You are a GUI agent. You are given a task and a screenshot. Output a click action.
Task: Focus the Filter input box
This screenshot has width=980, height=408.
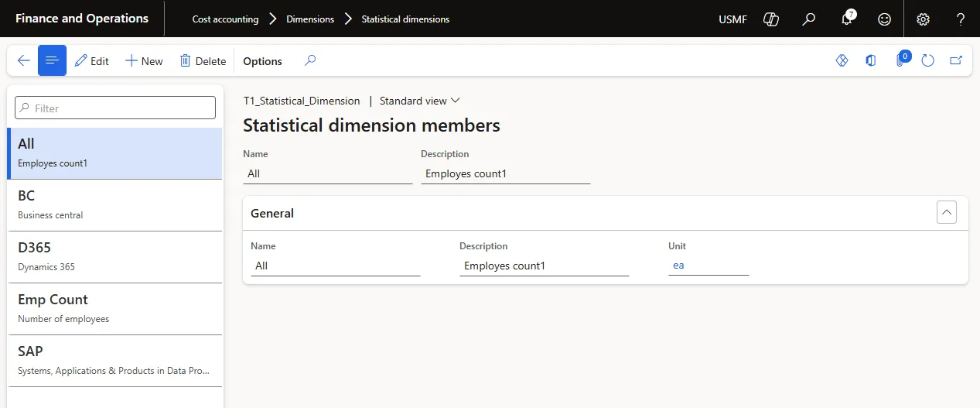pyautogui.click(x=115, y=108)
